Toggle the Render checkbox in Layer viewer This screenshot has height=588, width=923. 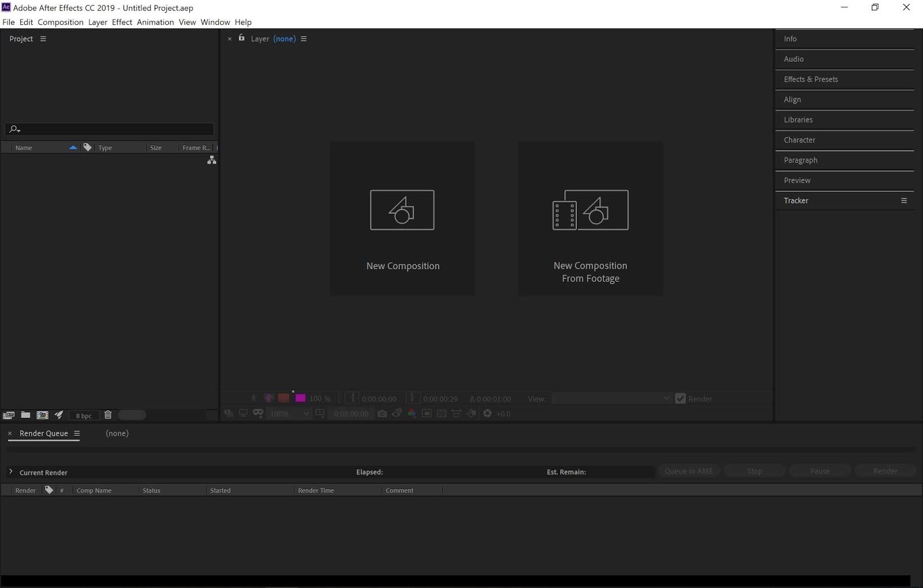(680, 398)
